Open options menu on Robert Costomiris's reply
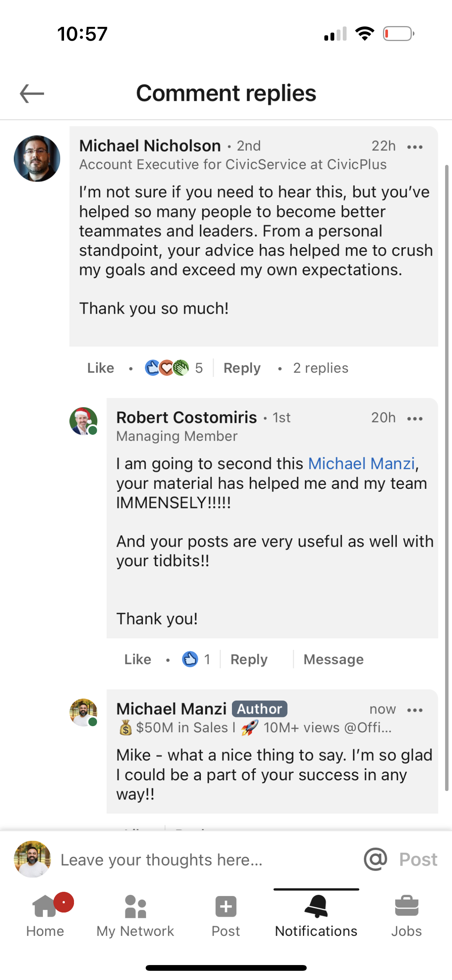This screenshot has width=452, height=980. pos(414,418)
